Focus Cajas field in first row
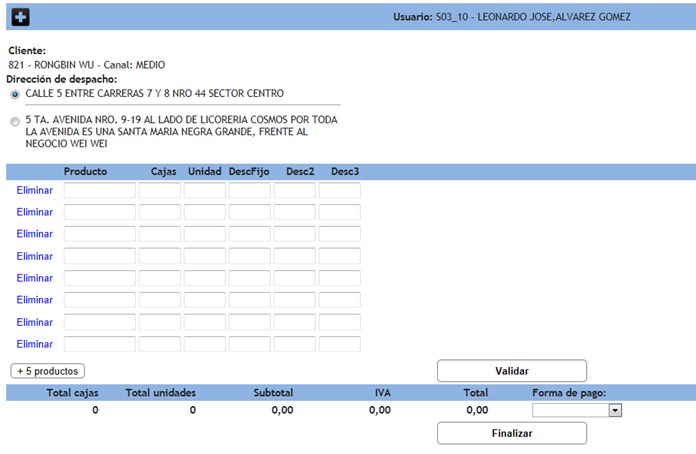 pyautogui.click(x=160, y=190)
